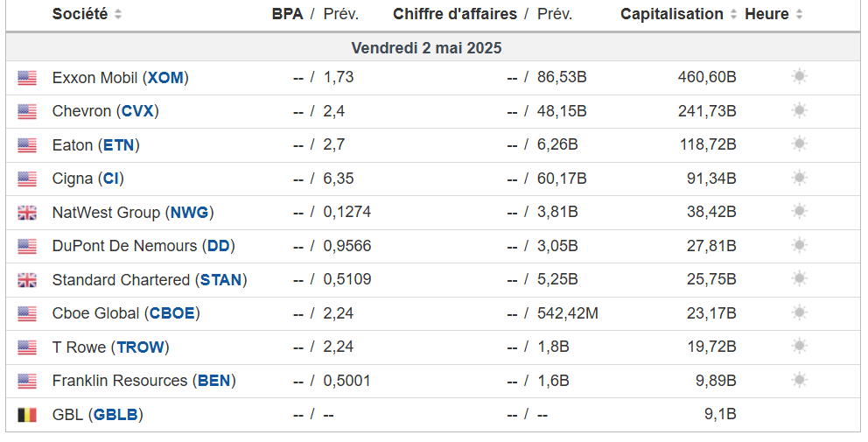Click the Vendredi 2 mai 2025 date row
Viewport: 868px width, 442px height.
coord(427,47)
